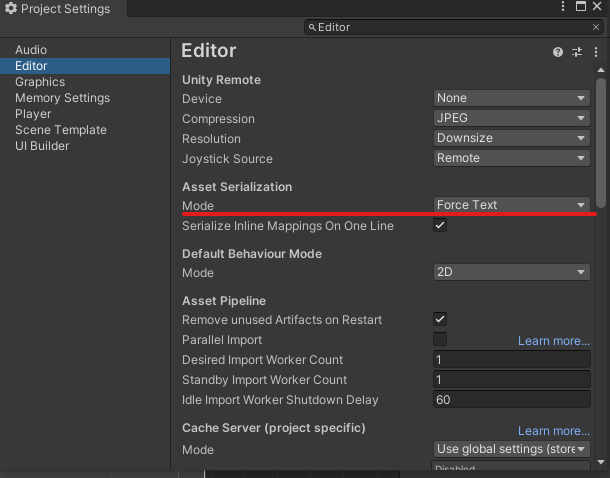Close the Project Settings window
This screenshot has height=478, width=610.
tap(597, 6)
